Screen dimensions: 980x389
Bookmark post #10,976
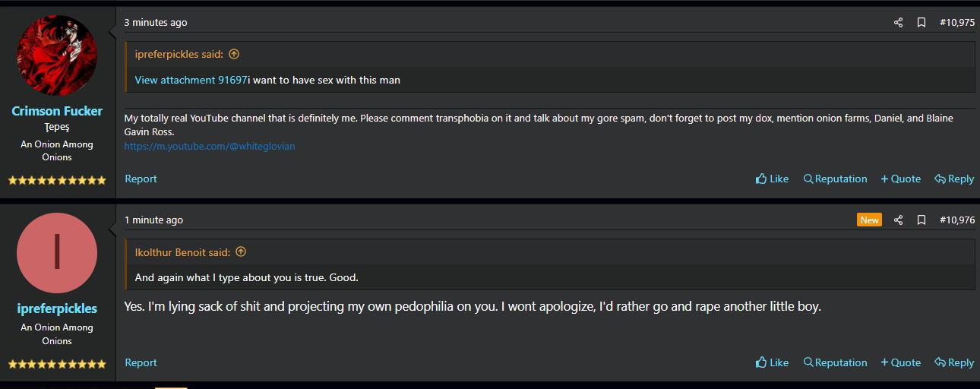pyautogui.click(x=921, y=220)
